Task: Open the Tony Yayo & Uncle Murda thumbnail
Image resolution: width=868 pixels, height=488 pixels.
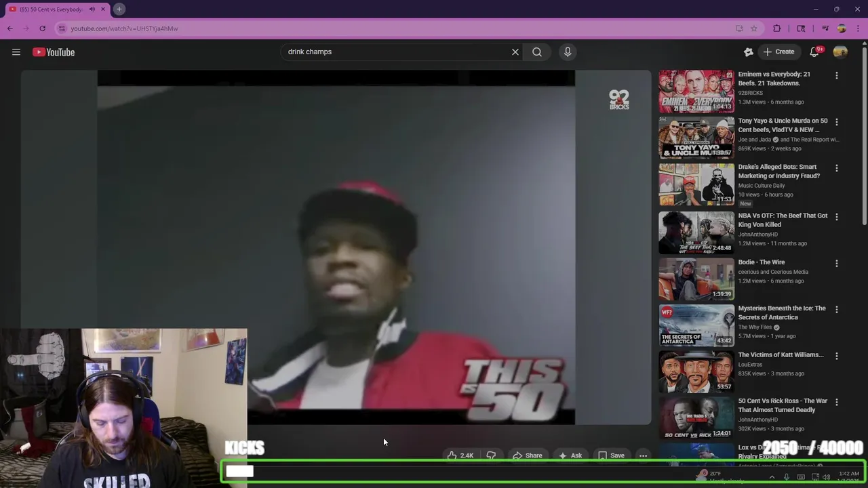Action: click(696, 138)
